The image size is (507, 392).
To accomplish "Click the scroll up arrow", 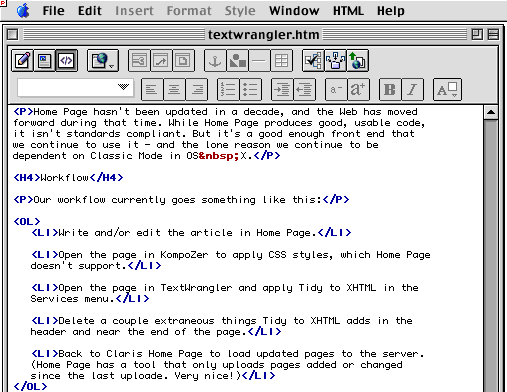I will coord(491,112).
